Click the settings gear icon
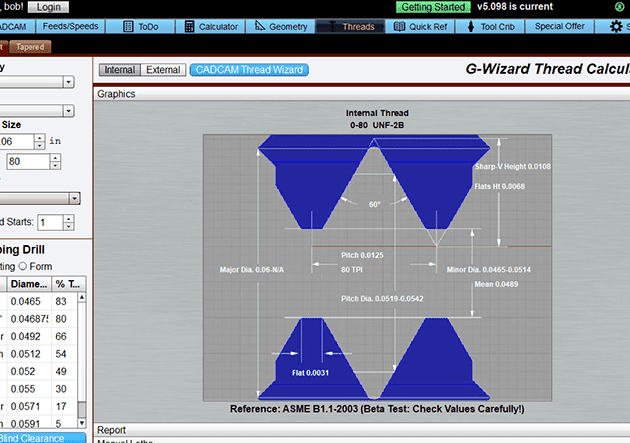 (x=616, y=27)
